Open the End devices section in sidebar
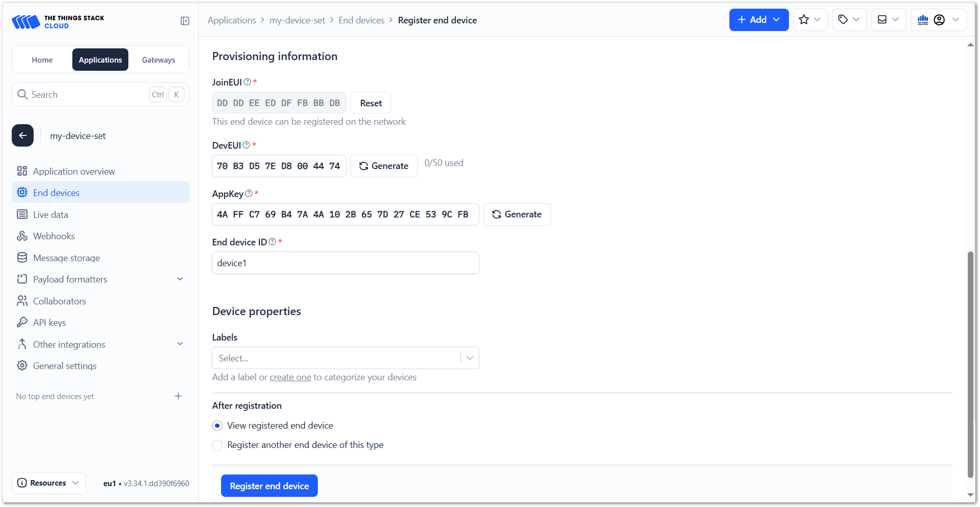The width and height of the screenshot is (980, 507). (56, 192)
